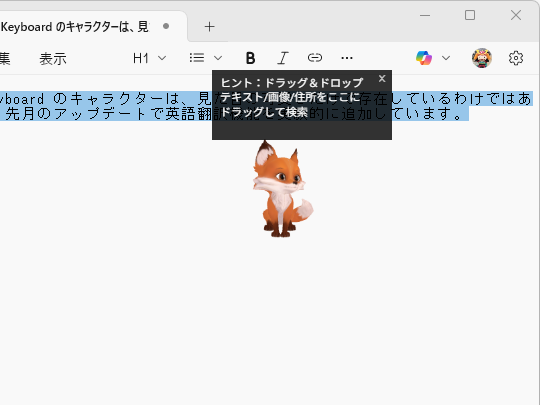Open the user account avatar
The width and height of the screenshot is (540, 405).
[481, 58]
